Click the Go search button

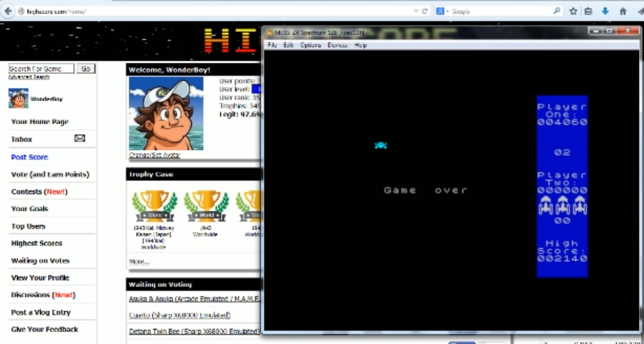(85, 69)
